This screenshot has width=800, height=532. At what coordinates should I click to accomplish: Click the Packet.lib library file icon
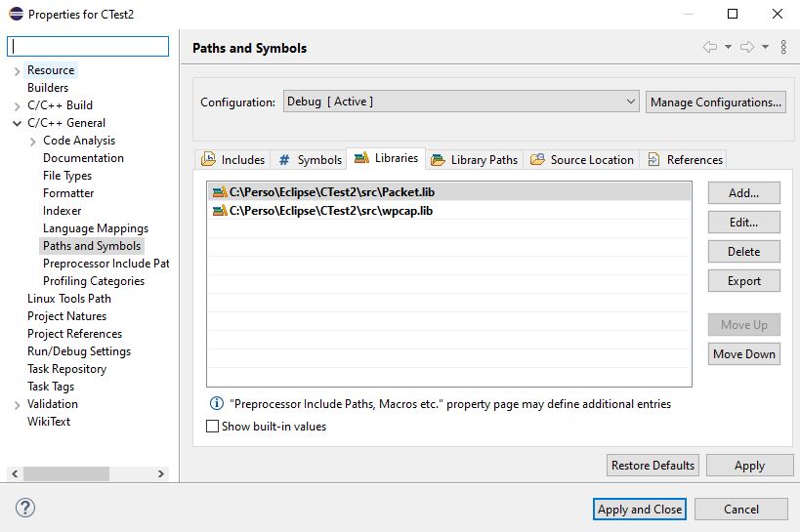[219, 192]
